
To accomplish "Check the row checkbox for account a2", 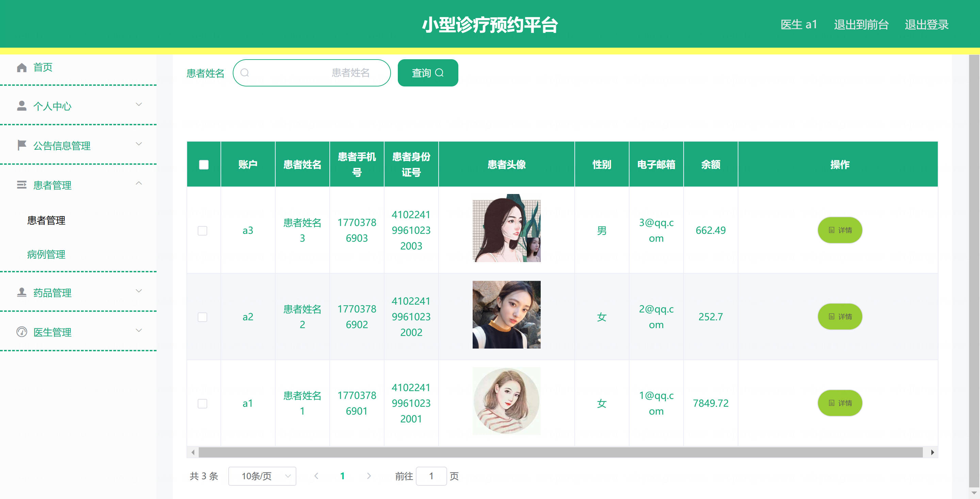I will [202, 317].
